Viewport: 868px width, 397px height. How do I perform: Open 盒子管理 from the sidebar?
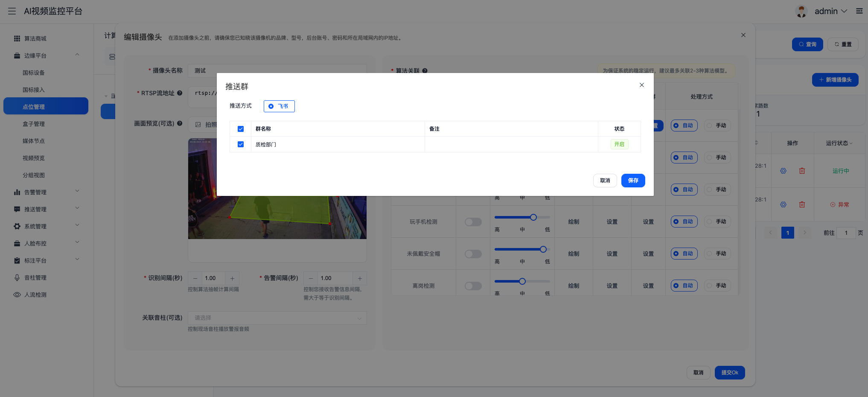tap(34, 123)
